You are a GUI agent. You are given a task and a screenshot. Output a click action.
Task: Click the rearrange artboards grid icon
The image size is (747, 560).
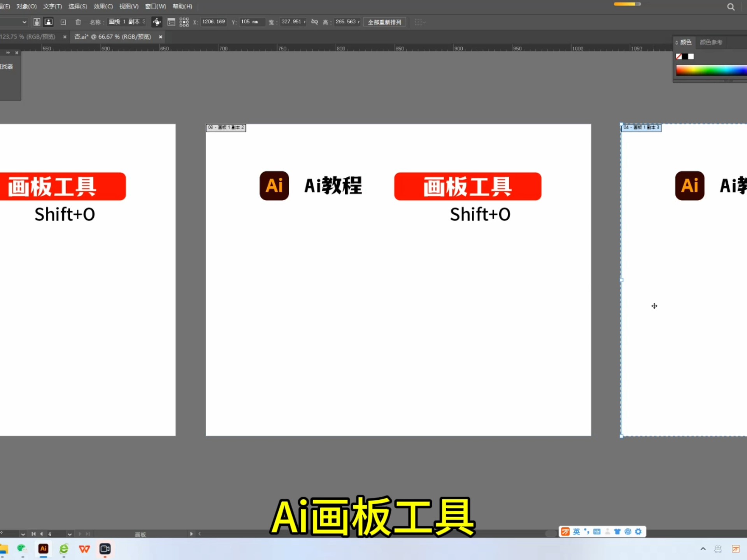(x=184, y=22)
